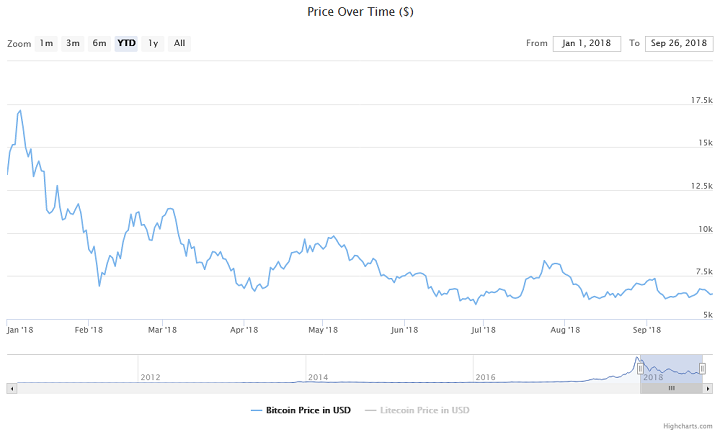Grab the right navigator range handle

pos(703,368)
